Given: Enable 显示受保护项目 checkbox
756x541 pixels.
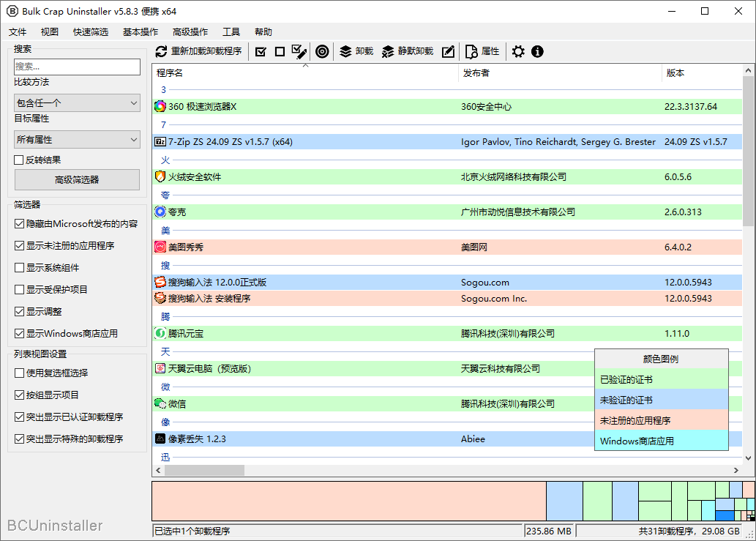Looking at the screenshot, I should (19, 290).
